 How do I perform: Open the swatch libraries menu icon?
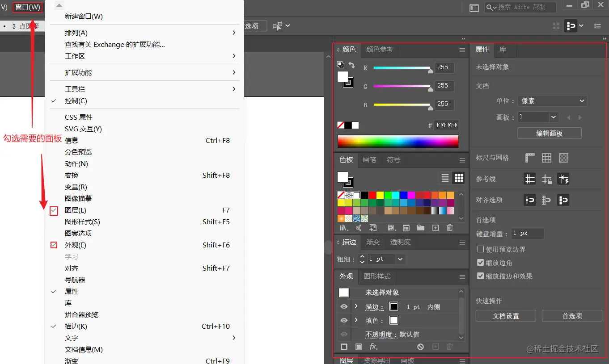click(x=343, y=228)
